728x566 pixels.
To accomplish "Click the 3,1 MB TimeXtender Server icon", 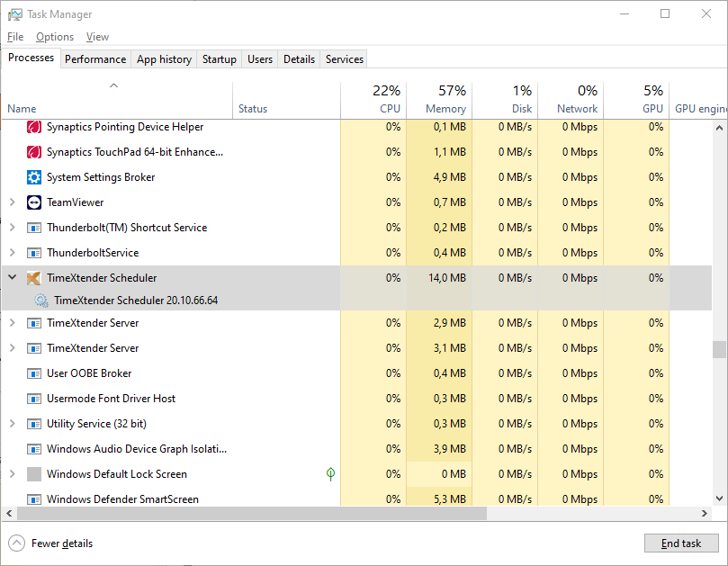I will [x=34, y=347].
